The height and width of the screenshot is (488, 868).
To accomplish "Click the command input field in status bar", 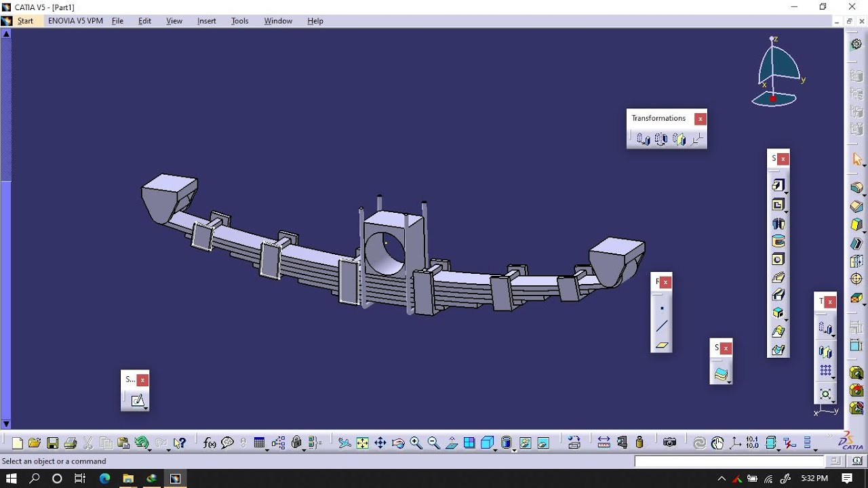I will [730, 461].
